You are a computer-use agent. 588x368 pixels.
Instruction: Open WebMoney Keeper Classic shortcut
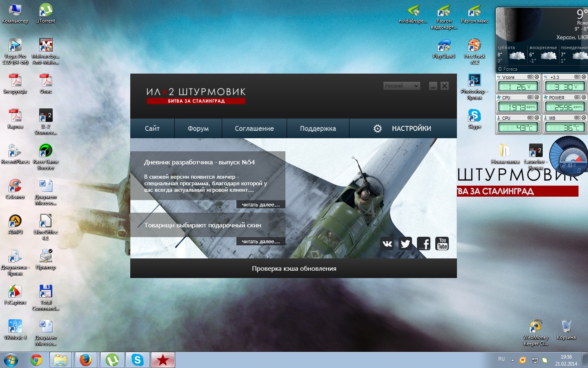pos(536,333)
